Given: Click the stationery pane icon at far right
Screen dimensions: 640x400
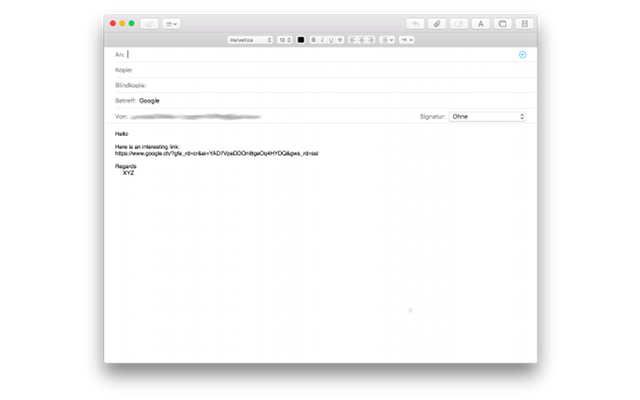Looking at the screenshot, I should point(524,23).
